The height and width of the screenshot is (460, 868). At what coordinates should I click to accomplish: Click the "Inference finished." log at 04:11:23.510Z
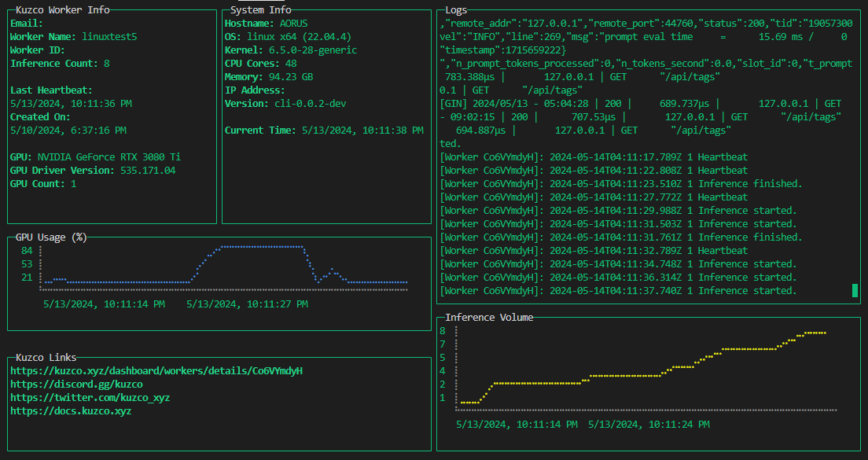tap(621, 184)
